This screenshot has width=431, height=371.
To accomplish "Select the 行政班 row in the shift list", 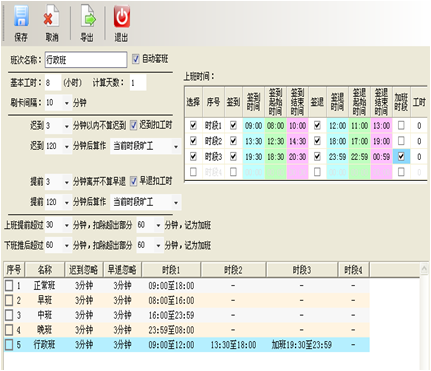I will (187, 344).
